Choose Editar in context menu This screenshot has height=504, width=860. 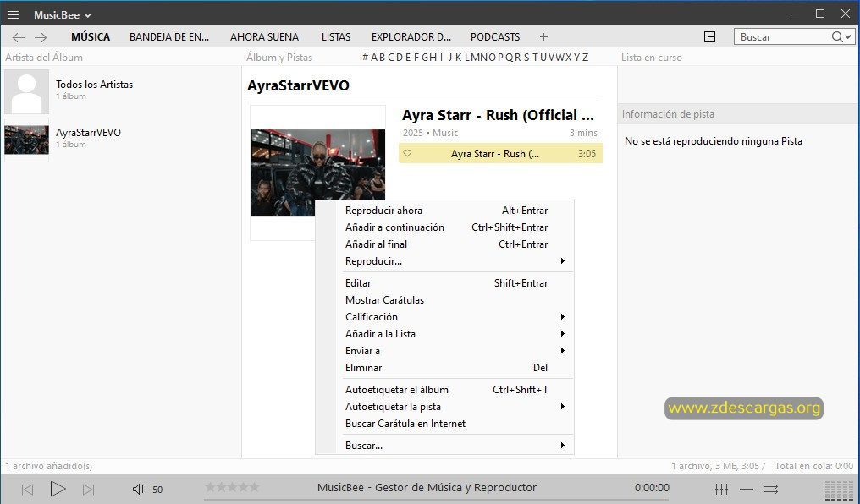444,283
